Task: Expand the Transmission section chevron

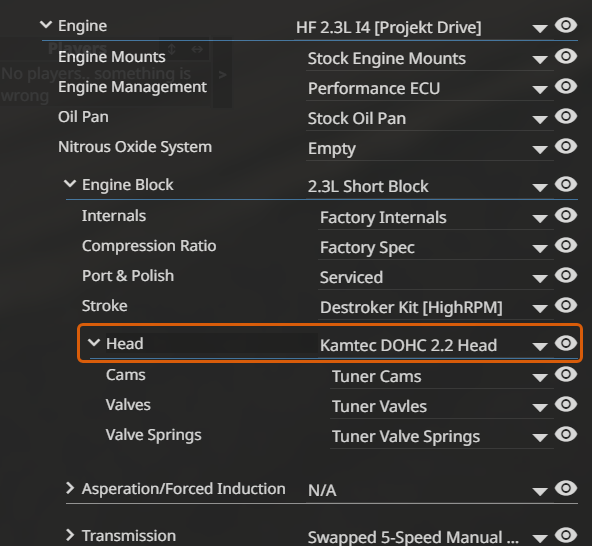Action: click(70, 535)
